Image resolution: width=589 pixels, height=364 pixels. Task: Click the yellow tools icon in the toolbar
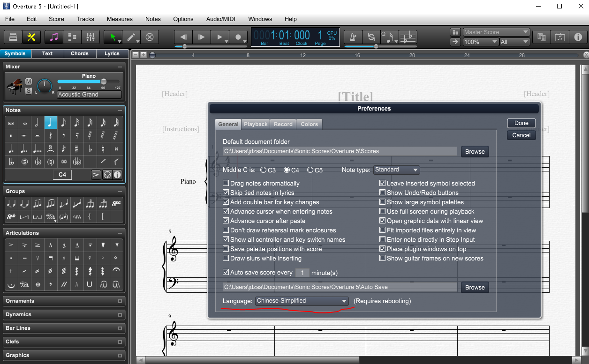point(31,37)
